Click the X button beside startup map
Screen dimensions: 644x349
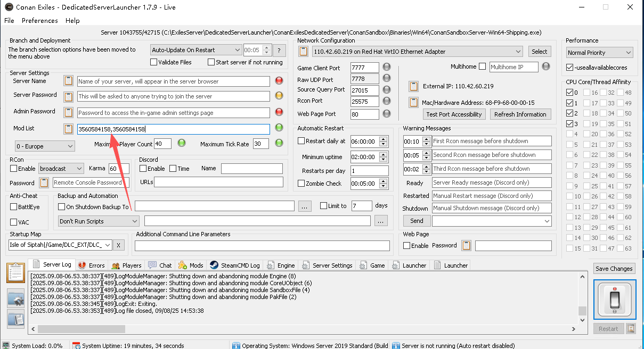[x=119, y=245]
